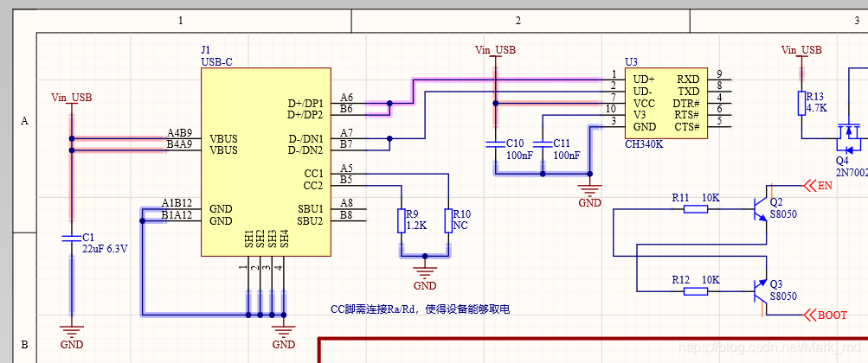Click the GND symbol below R9 and R10
This screenshot has height=363, width=868.
[x=425, y=278]
